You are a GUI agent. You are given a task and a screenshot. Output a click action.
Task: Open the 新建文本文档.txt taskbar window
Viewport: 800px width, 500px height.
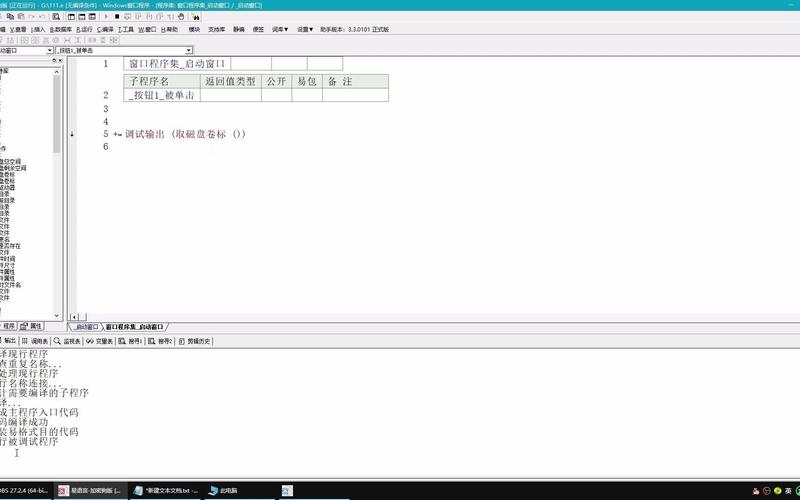pyautogui.click(x=166, y=491)
